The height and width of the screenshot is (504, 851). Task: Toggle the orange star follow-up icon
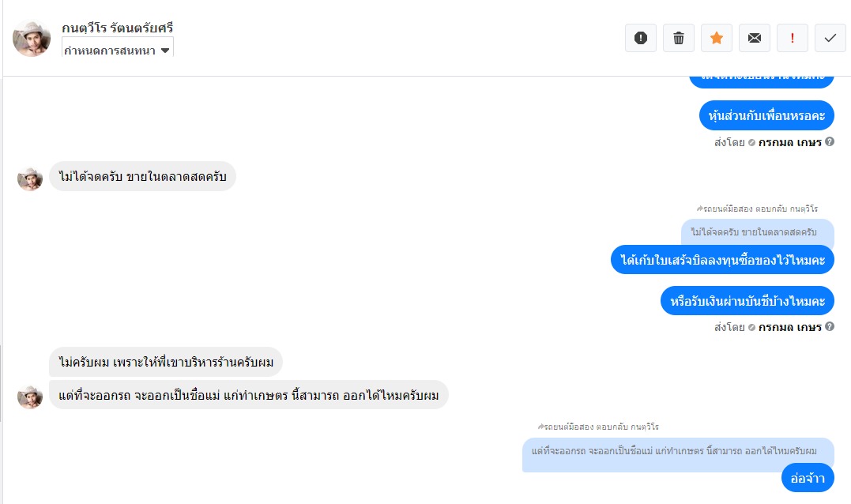click(x=717, y=38)
